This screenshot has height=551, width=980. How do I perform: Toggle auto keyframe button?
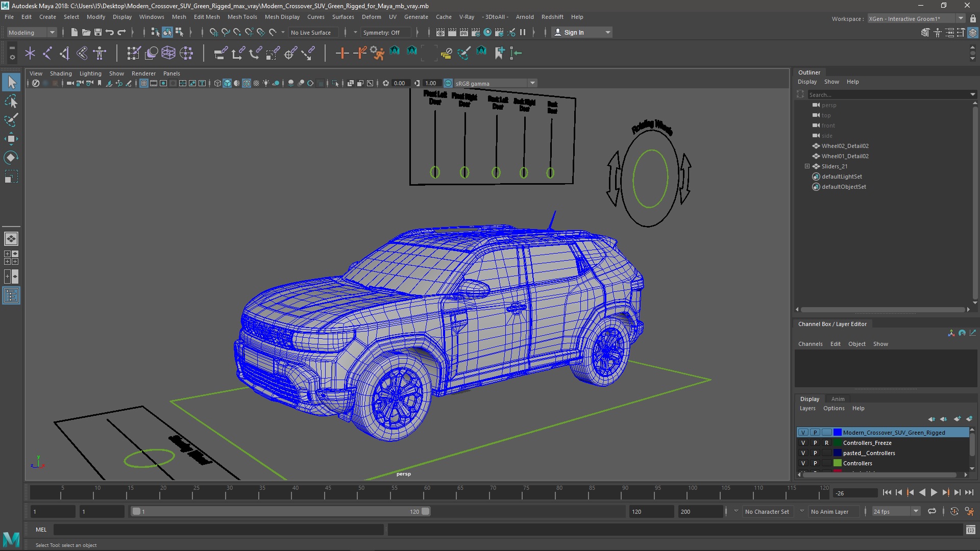coord(954,511)
